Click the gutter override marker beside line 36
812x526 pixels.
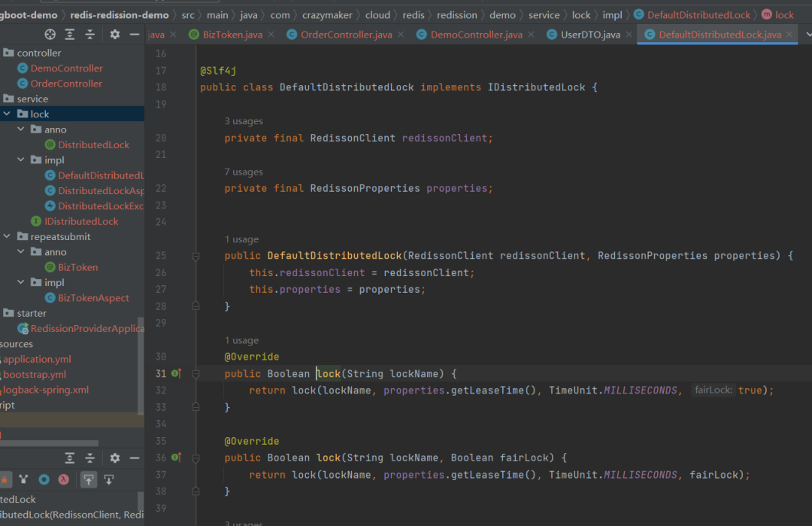[177, 457]
